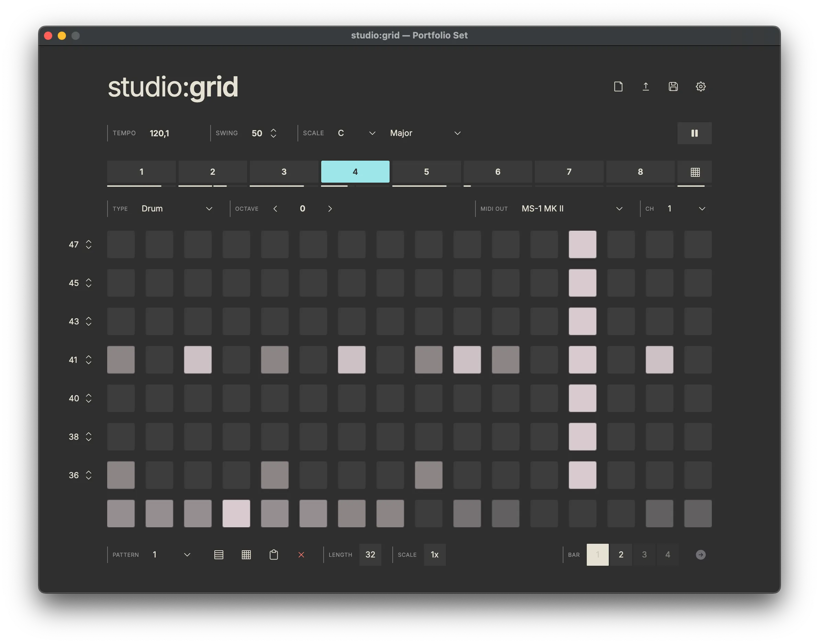Click the paste clipboard icon
Image resolution: width=819 pixels, height=644 pixels.
pyautogui.click(x=274, y=555)
